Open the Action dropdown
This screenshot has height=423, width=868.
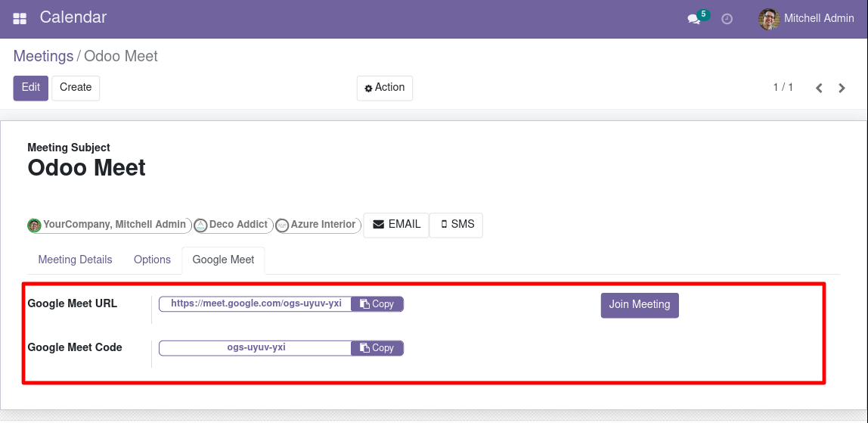pyautogui.click(x=385, y=88)
